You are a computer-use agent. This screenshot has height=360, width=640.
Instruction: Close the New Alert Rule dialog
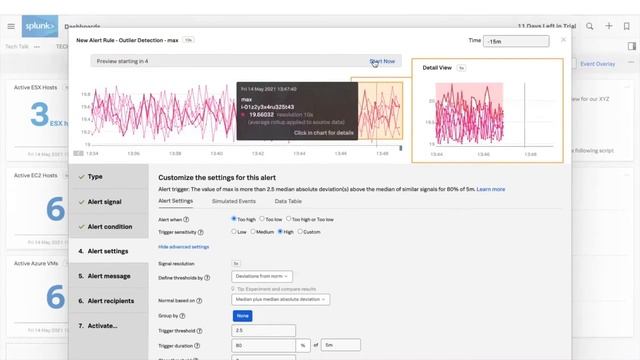coord(563,40)
